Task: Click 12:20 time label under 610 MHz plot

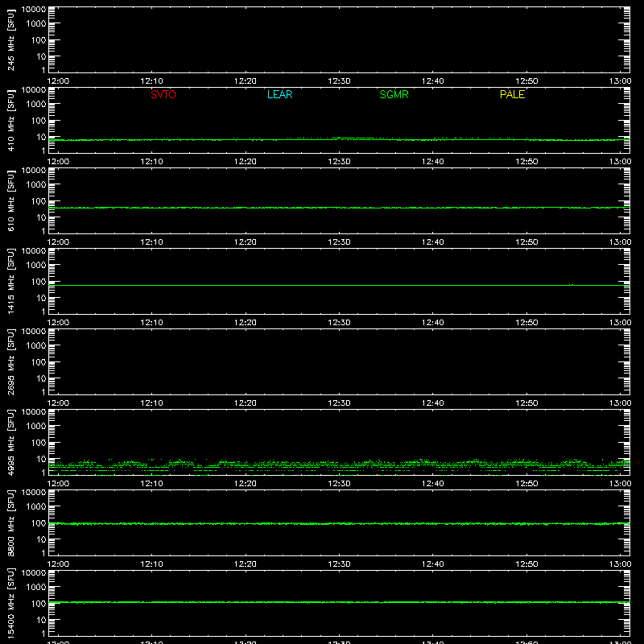Action: pos(246,242)
